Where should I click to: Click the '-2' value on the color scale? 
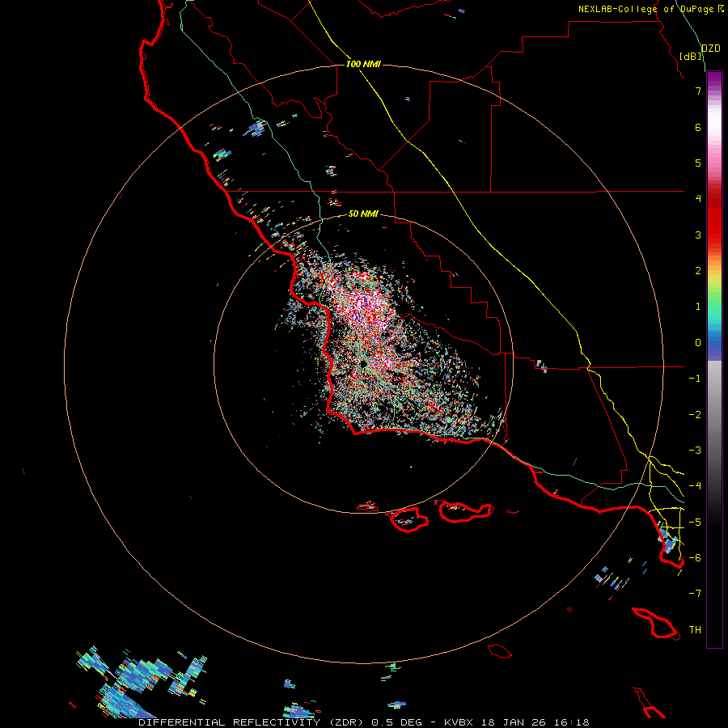(x=695, y=415)
